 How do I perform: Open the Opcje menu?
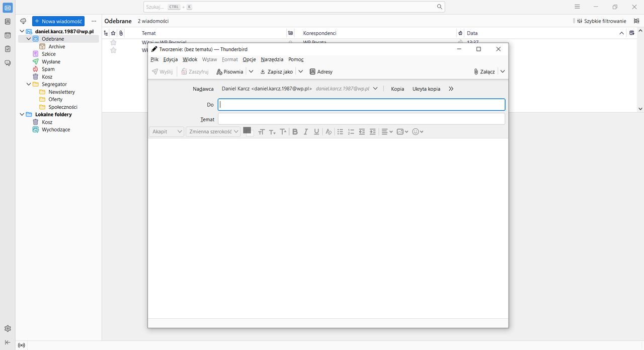tap(249, 59)
